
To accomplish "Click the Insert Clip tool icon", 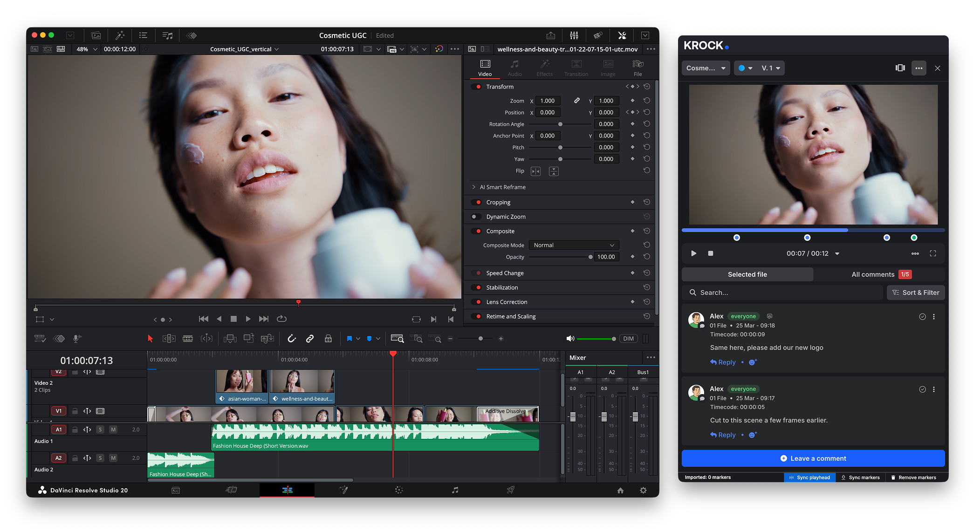I will pyautogui.click(x=230, y=339).
